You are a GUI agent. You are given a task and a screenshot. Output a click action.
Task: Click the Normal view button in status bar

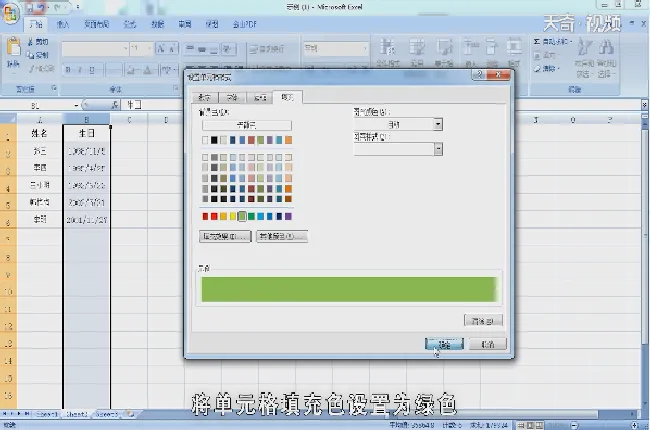coord(521,425)
